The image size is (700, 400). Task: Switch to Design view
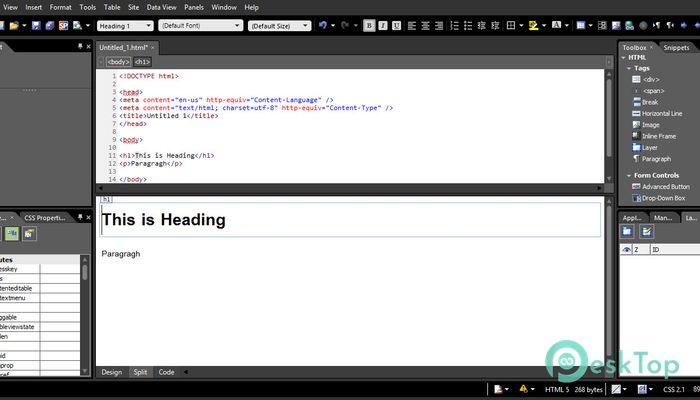point(112,372)
